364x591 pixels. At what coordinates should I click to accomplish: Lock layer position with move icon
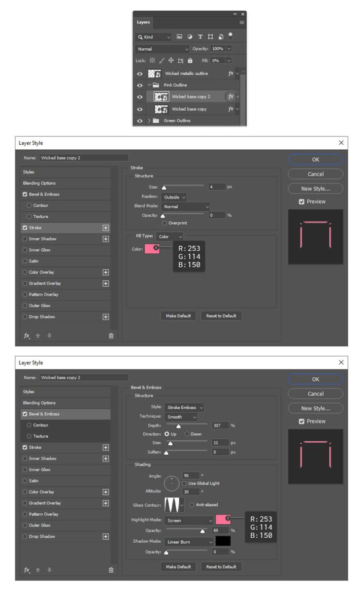coord(171,61)
